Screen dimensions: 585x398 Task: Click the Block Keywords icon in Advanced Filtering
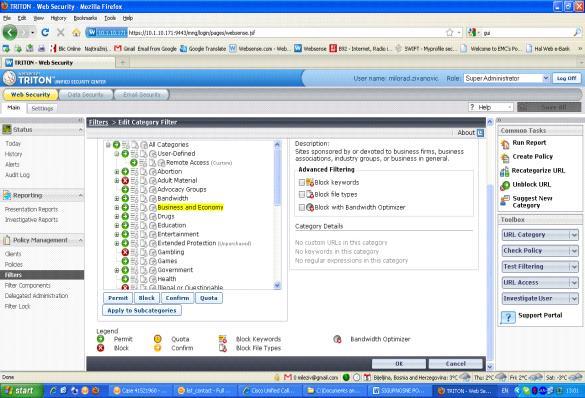tap(310, 182)
